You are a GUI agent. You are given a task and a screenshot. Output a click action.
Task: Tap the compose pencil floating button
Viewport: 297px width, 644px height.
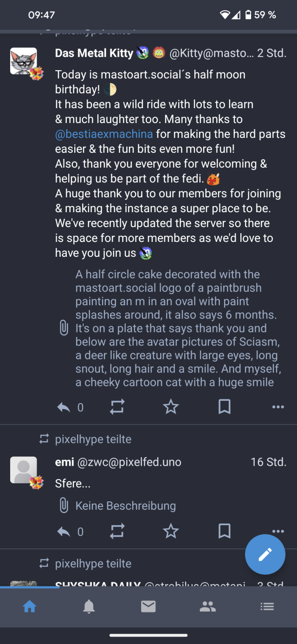point(265,554)
